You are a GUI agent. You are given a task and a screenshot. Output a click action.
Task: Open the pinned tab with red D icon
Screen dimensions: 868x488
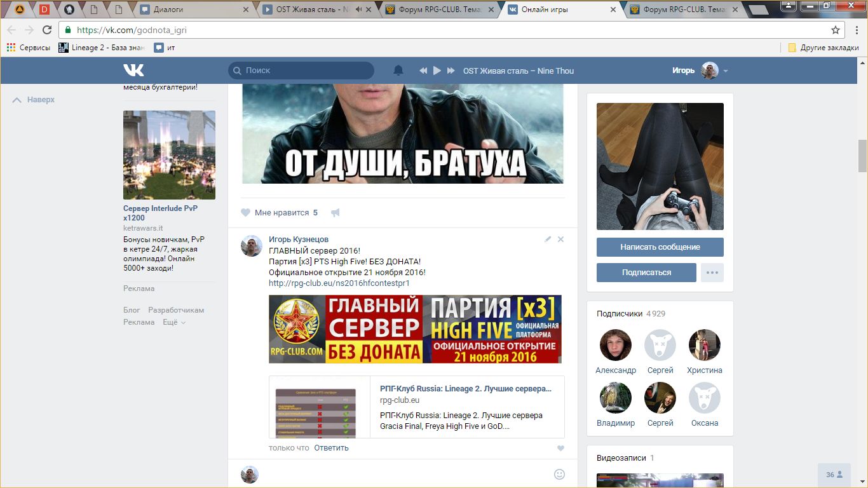[x=44, y=10]
